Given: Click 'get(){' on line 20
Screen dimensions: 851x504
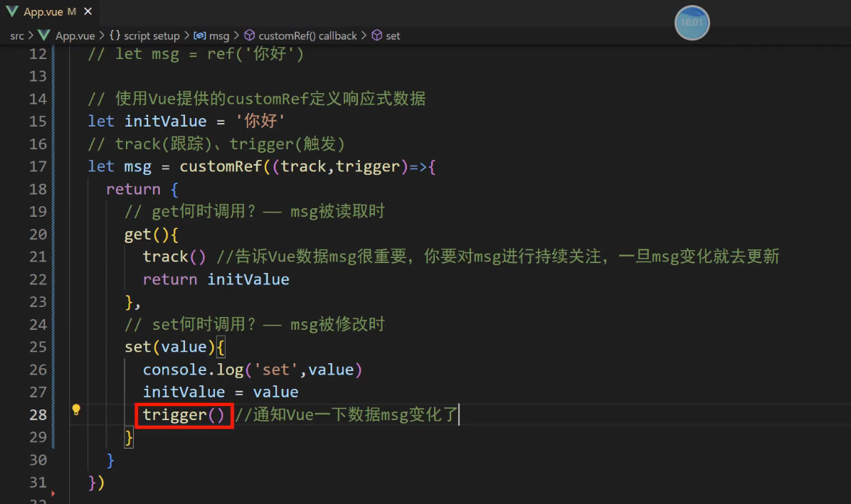Looking at the screenshot, I should (x=152, y=234).
